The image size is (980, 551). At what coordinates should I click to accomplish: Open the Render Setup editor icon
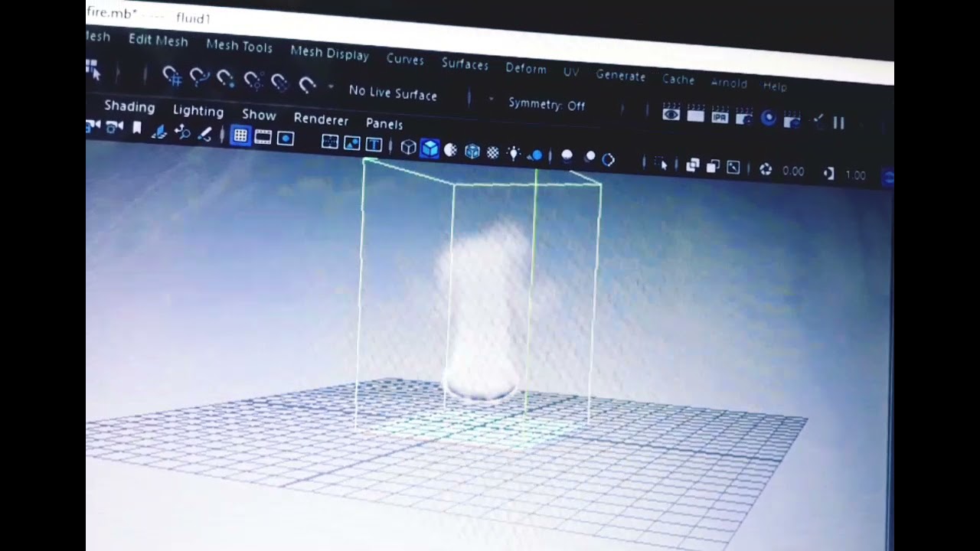tap(793, 120)
